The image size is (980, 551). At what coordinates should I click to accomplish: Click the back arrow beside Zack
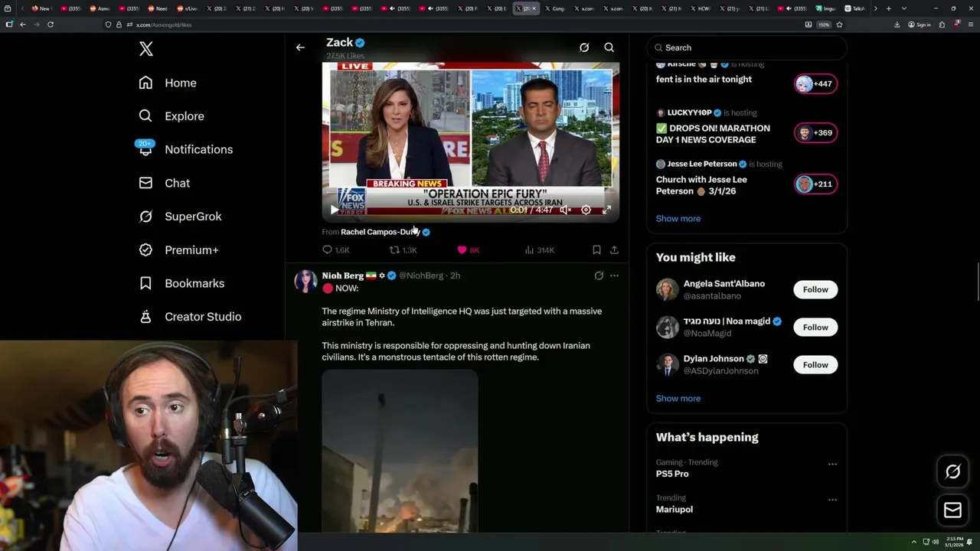point(300,47)
